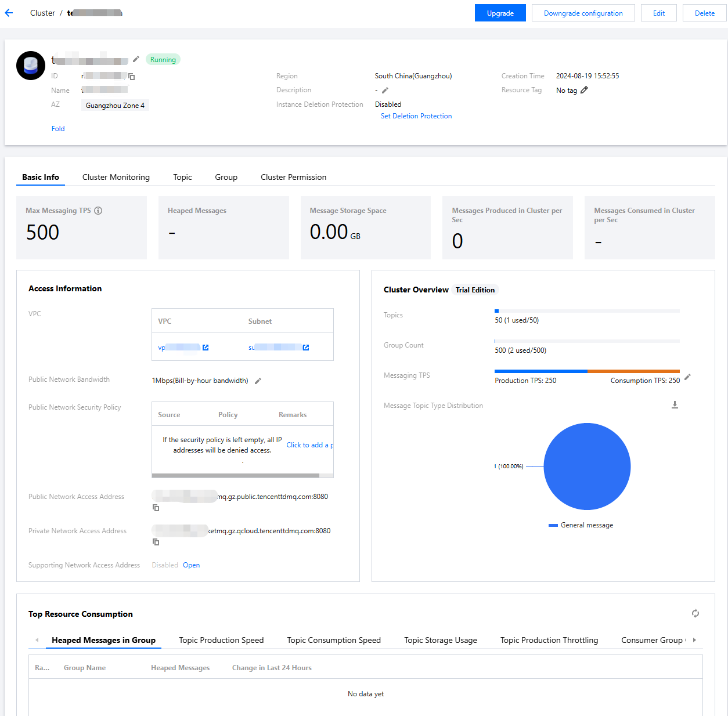The image size is (728, 716).
Task: Copy the Private Network Access Address
Action: 156,542
